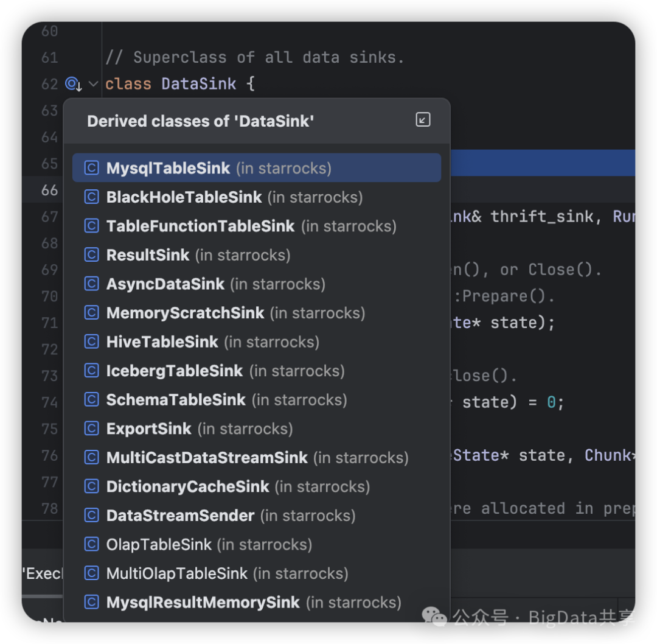Screen dimensions: 657x644
Task: Select DataStreamSender in the list
Action: click(257, 516)
